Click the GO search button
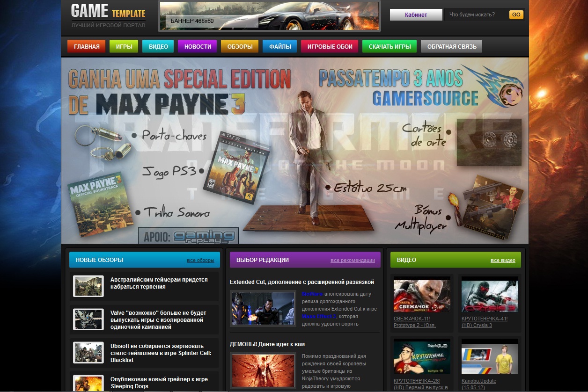Viewport: 588px width, 392px height. click(x=516, y=15)
